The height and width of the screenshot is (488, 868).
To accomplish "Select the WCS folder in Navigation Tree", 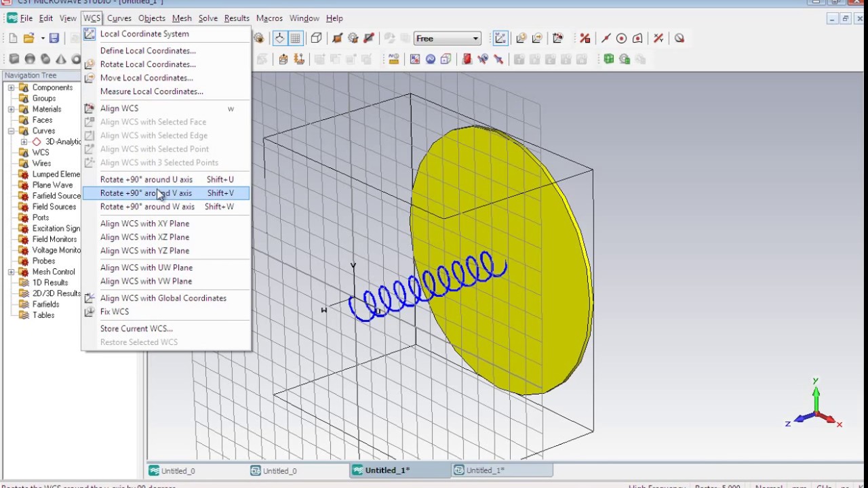I will tap(41, 152).
